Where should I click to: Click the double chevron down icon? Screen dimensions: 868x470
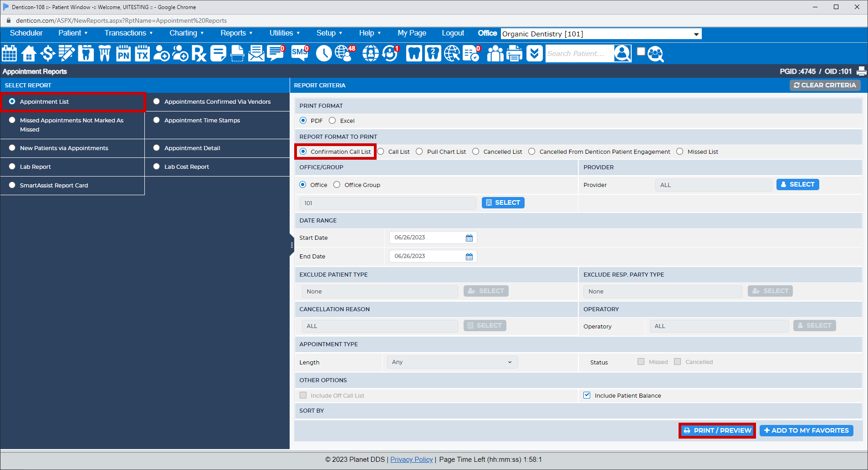534,53
